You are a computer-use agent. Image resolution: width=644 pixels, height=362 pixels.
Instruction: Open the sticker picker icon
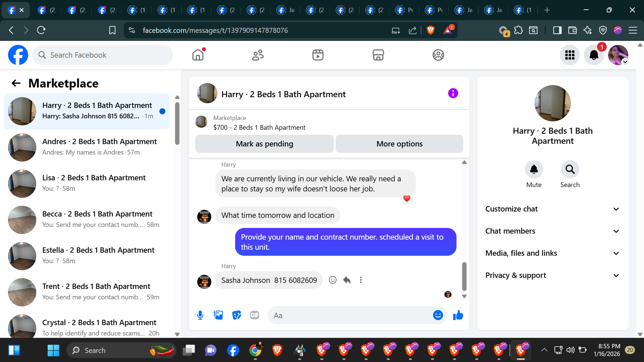236,315
